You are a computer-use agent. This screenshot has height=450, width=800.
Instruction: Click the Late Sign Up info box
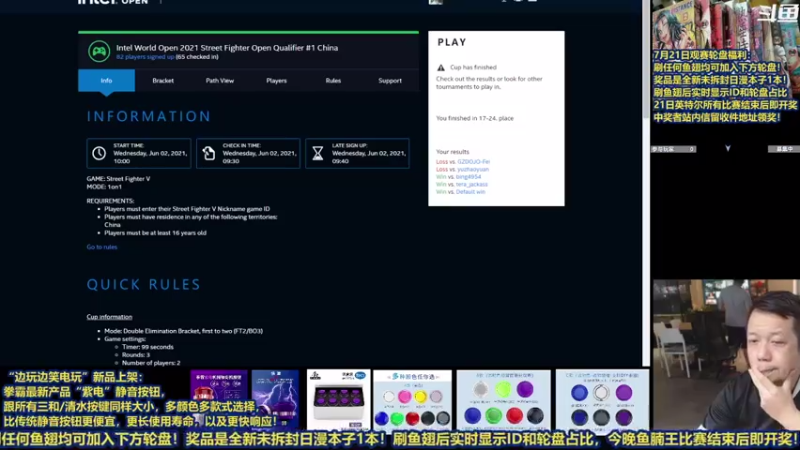[357, 153]
